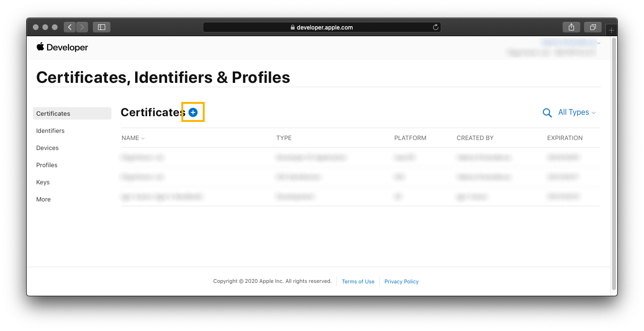
Task: Click the Apple Developer logo
Action: coord(62,47)
